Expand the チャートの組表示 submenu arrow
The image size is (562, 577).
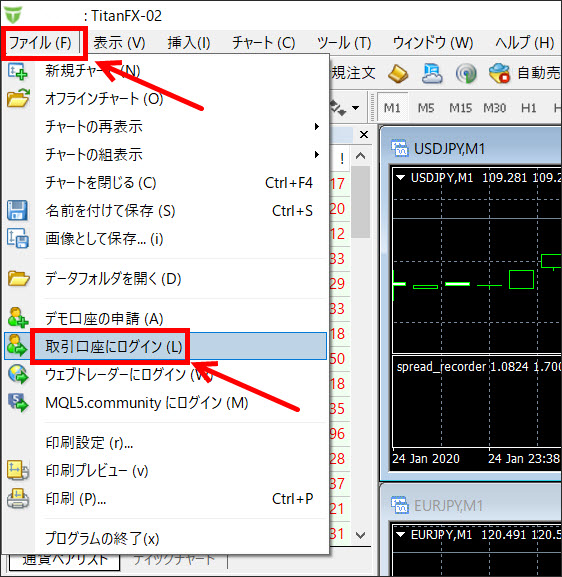click(x=317, y=155)
